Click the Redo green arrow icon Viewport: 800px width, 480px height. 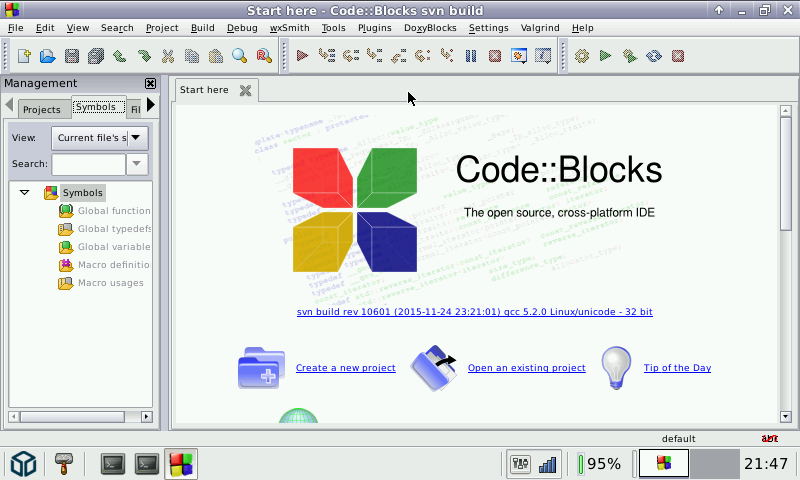coord(144,56)
